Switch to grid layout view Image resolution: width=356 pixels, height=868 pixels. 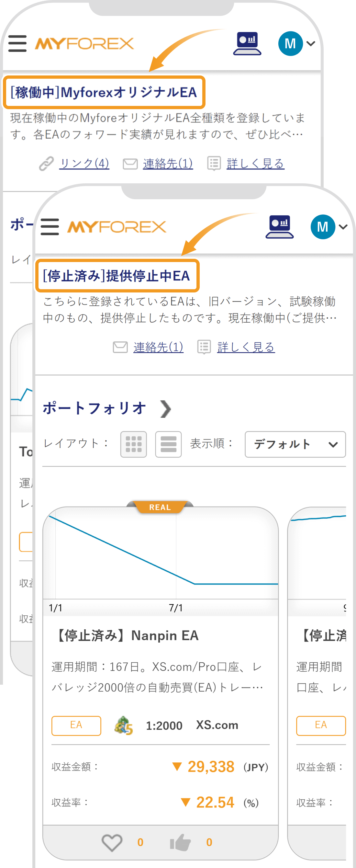pos(133,445)
